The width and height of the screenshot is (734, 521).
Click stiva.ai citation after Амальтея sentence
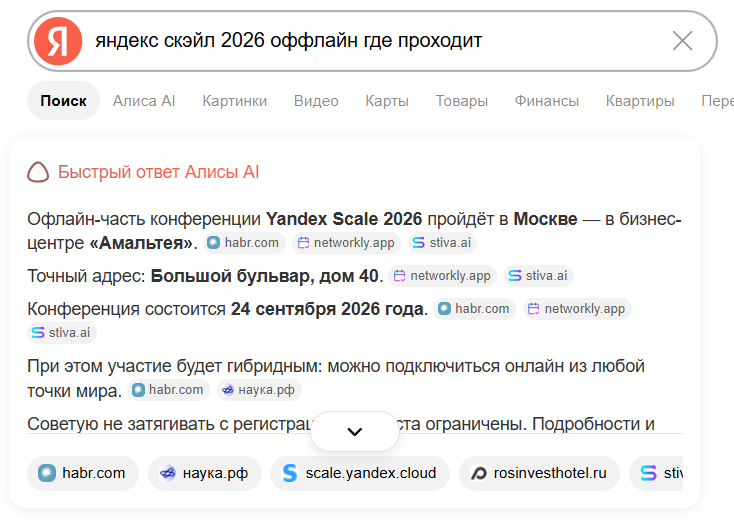442,242
